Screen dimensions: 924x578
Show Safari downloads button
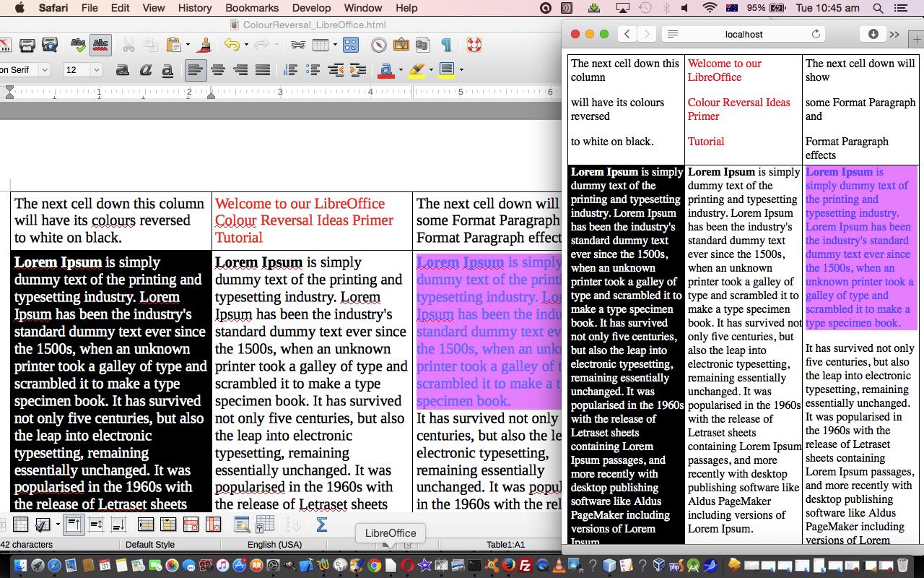(873, 34)
